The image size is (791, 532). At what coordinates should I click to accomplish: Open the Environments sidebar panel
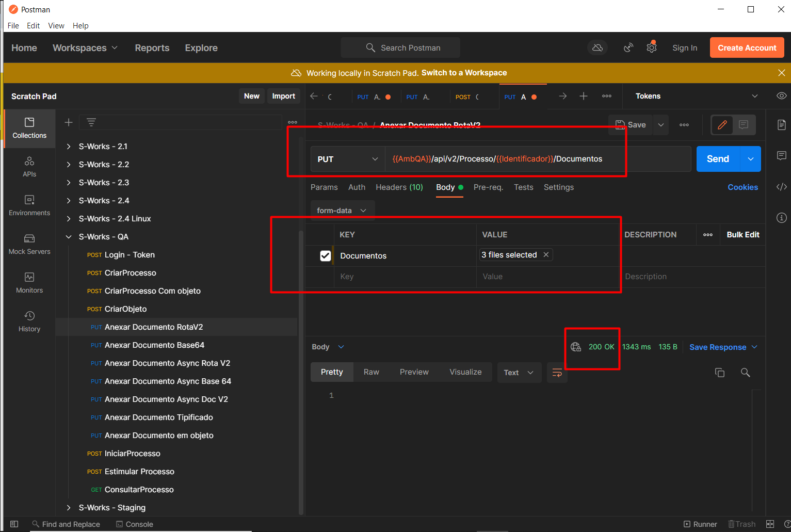point(29,206)
